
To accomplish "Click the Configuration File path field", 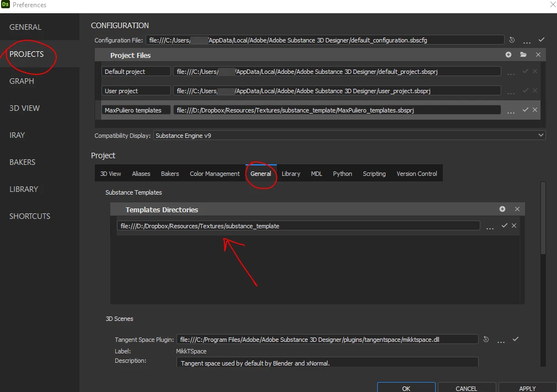I will 325,40.
